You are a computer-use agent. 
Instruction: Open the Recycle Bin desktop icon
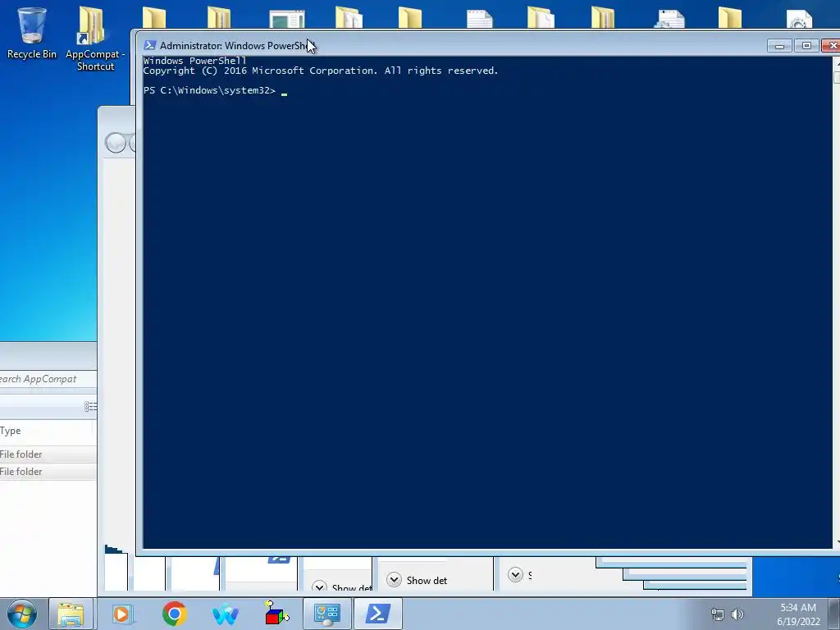31,33
